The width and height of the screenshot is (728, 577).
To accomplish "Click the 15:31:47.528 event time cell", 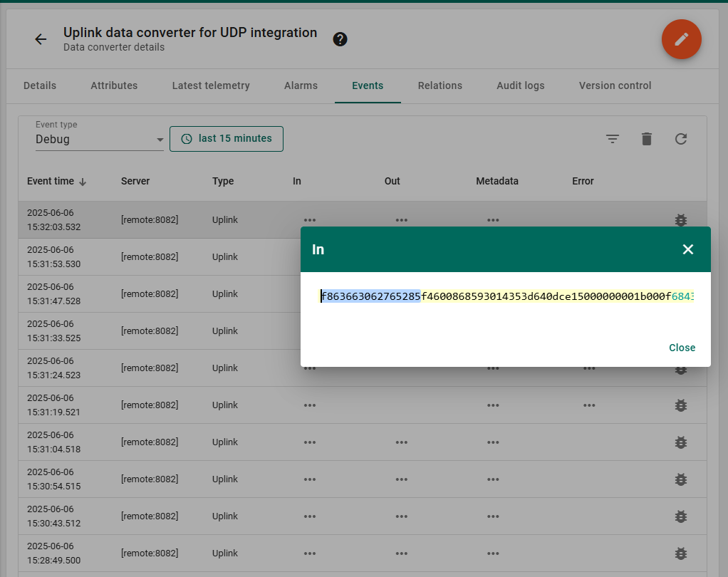I will coord(54,294).
